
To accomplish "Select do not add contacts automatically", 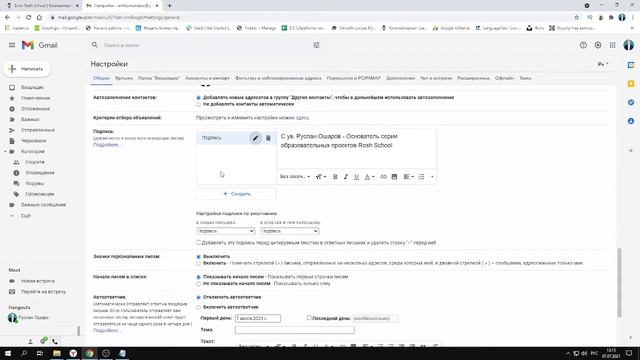I will tap(198, 104).
